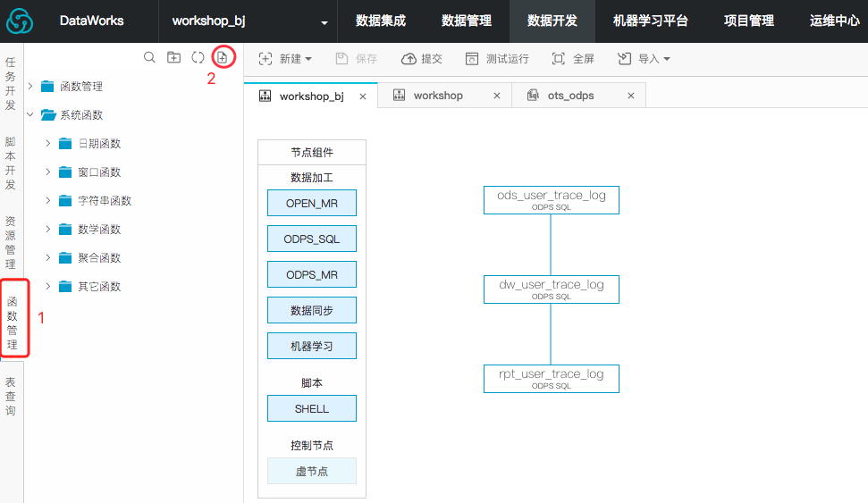
Task: Expand the 其它函数 folder
Action: (48, 286)
